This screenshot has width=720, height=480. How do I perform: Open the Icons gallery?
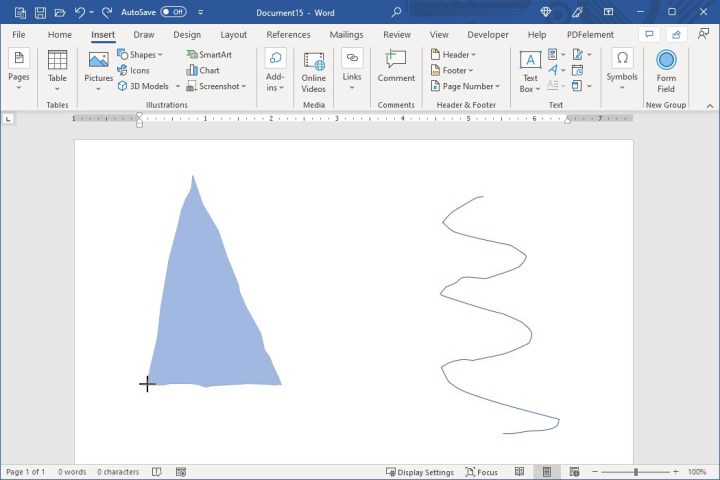click(x=133, y=71)
